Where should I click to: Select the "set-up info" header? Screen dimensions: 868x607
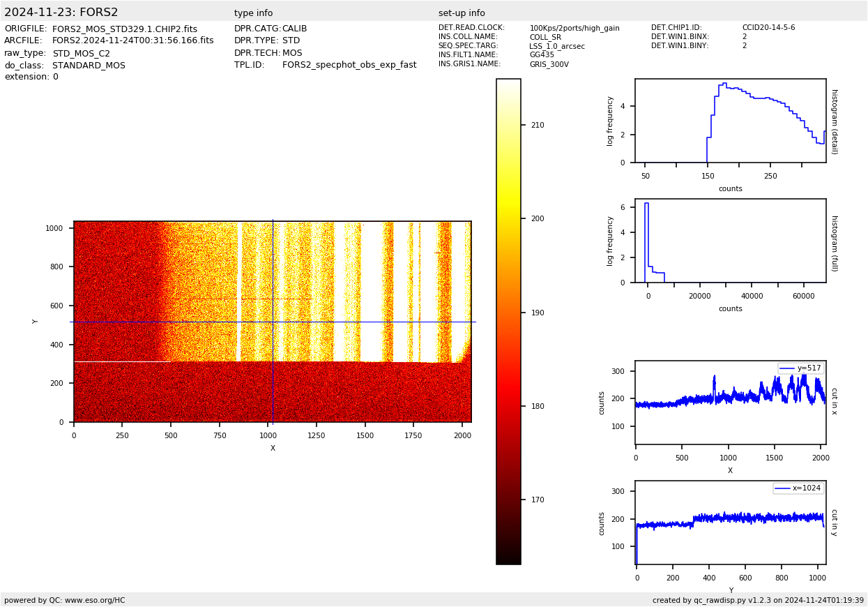tap(462, 13)
